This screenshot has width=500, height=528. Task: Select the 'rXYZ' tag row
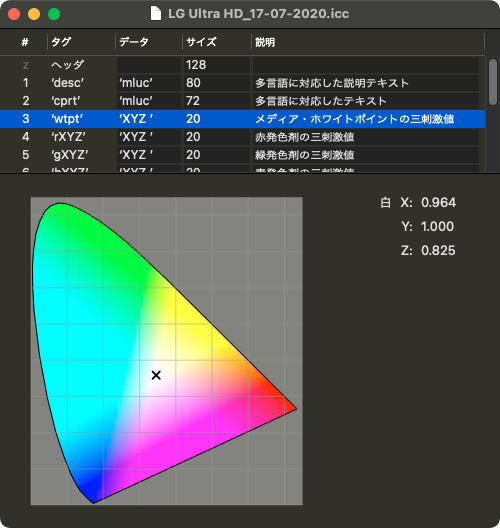tap(242, 137)
